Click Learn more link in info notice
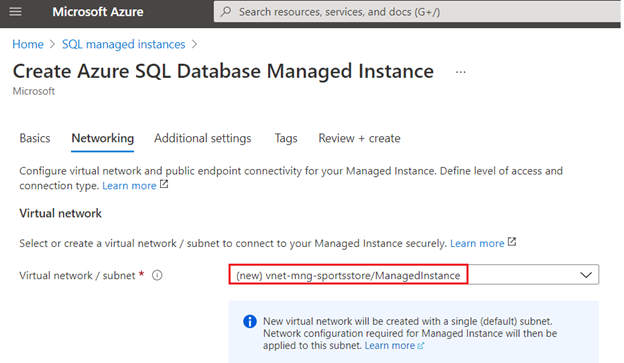Image resolution: width=624 pixels, height=363 pixels. click(390, 345)
